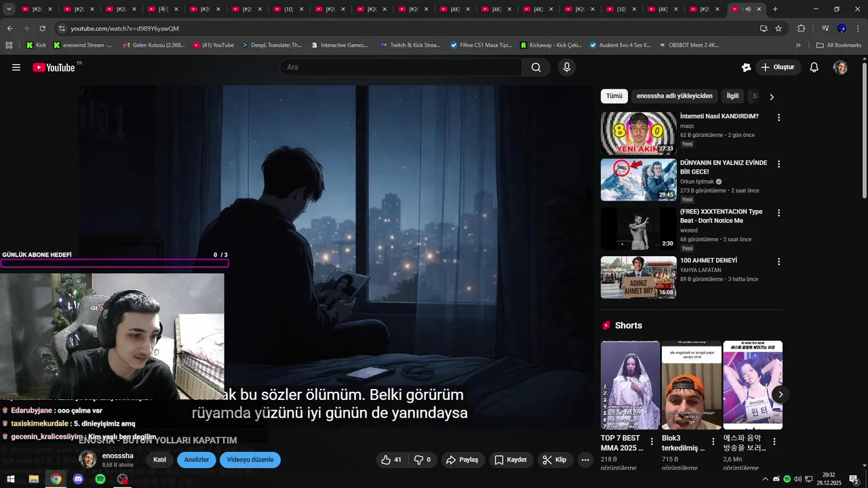
Task: Open Chrome profile icon in toolbar
Action: tap(842, 28)
